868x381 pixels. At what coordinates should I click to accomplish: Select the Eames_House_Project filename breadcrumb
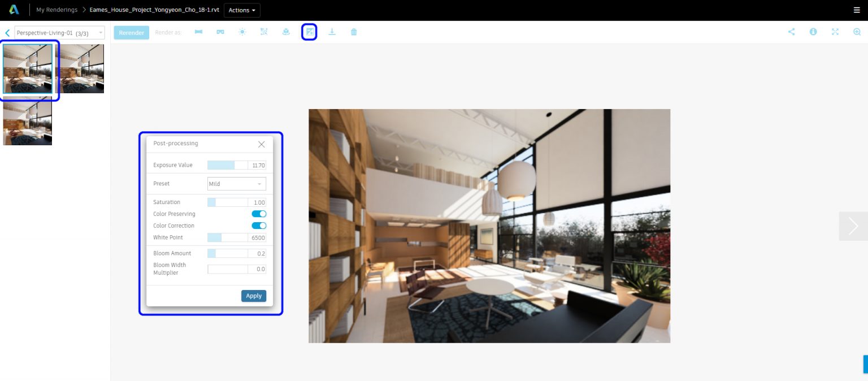click(x=154, y=10)
